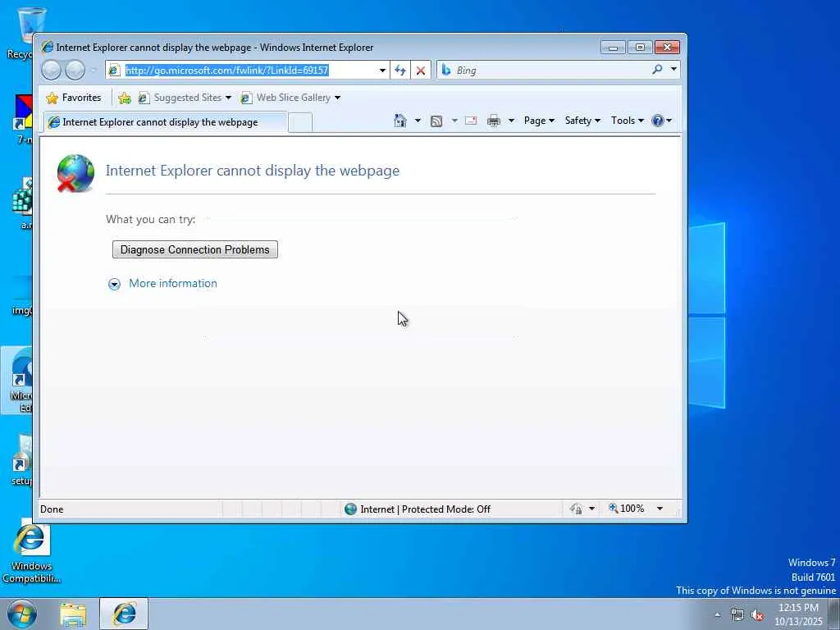840x630 pixels.
Task: Open the Help question mark menu
Action: tap(662, 121)
